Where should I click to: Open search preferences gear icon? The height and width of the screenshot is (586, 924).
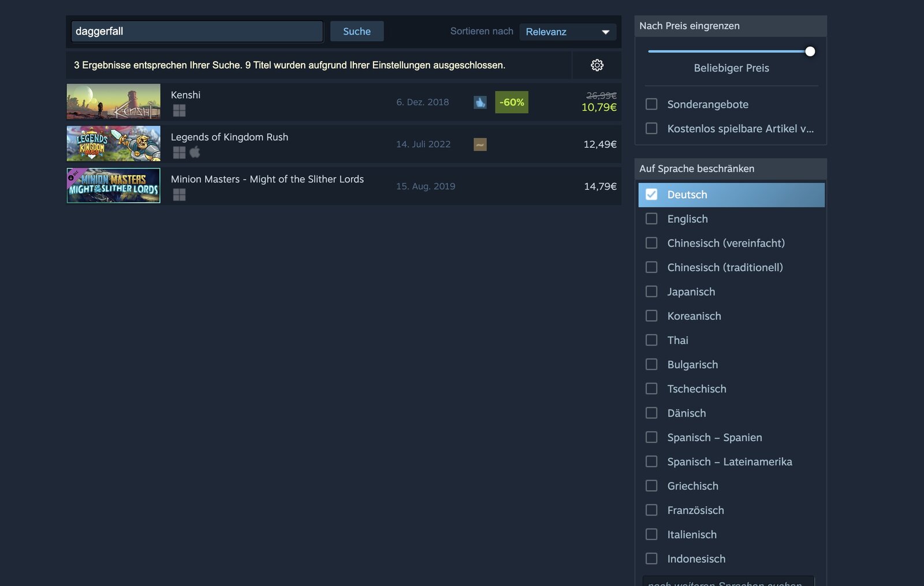pos(597,65)
